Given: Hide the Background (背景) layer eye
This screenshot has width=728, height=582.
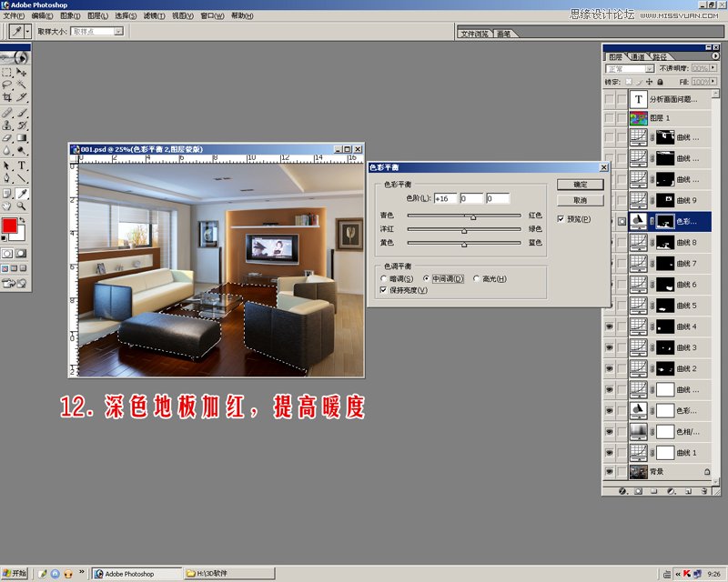Looking at the screenshot, I should click(x=609, y=472).
